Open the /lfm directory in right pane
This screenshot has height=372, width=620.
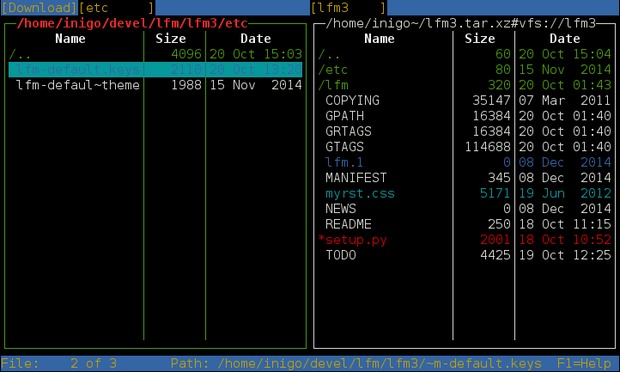[x=465, y=85]
